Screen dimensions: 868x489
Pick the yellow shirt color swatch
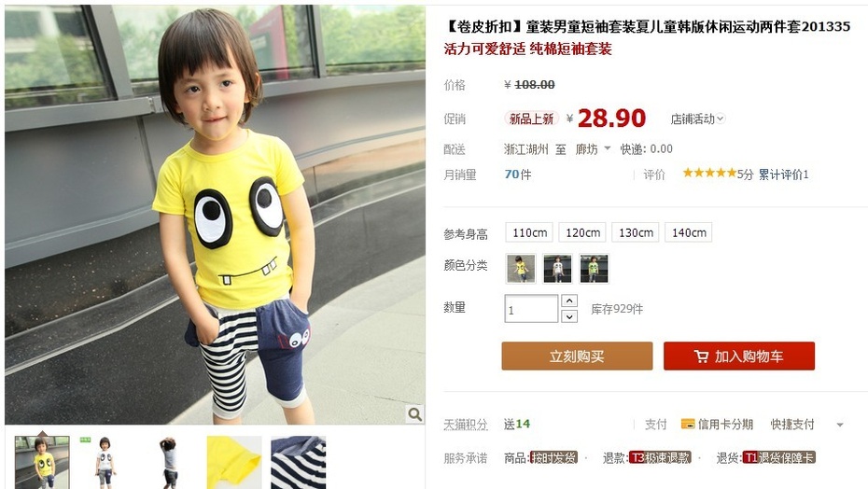coord(521,269)
